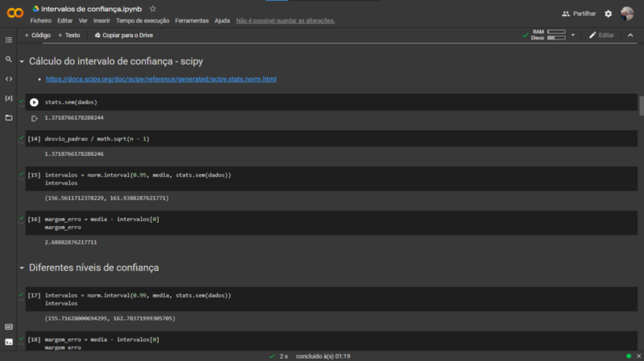Open the code snippets sidebar icon
This screenshot has width=644, height=361.
tap(9, 79)
